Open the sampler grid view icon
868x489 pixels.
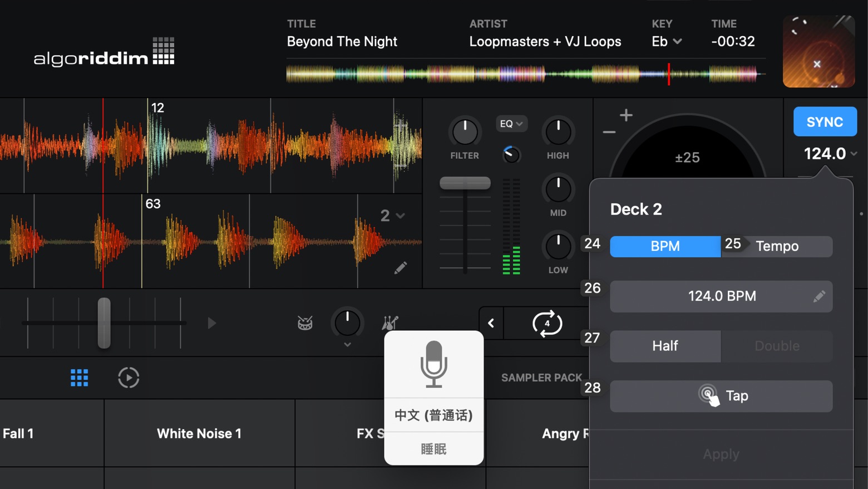(79, 378)
